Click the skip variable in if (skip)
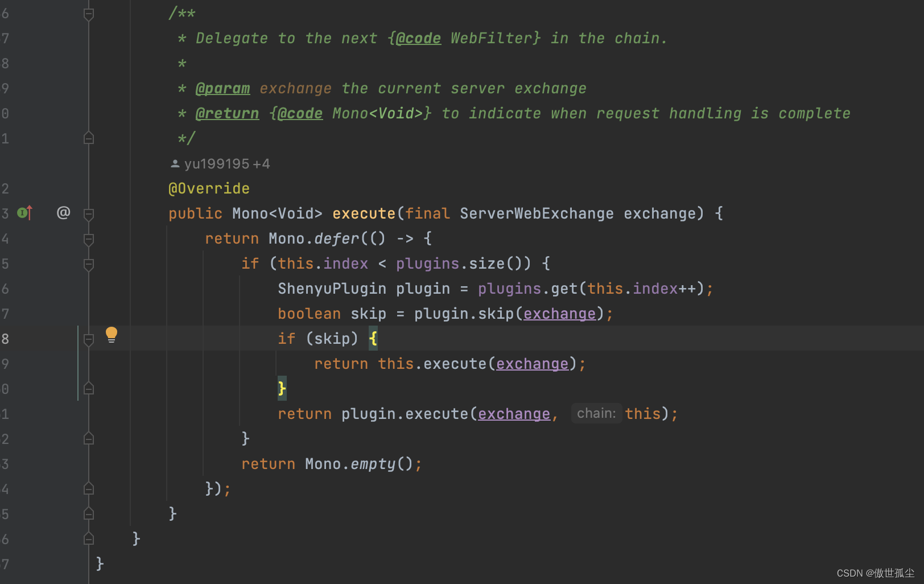Image resolution: width=924 pixels, height=584 pixels. pos(332,339)
